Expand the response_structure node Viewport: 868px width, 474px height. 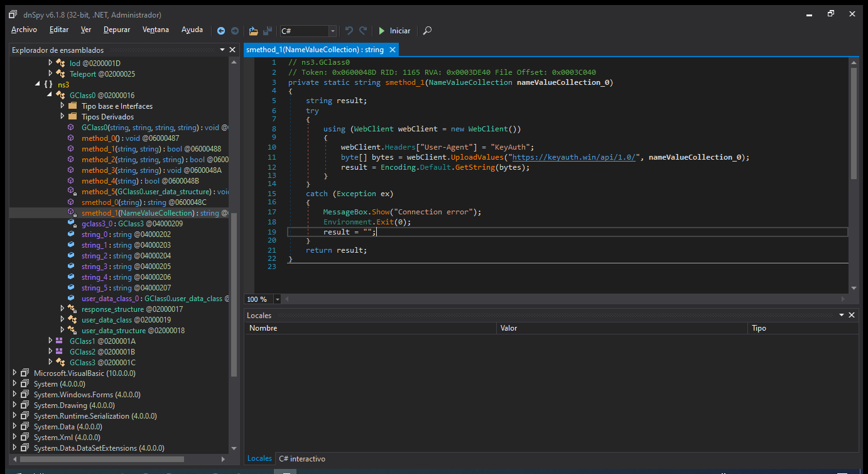click(63, 309)
